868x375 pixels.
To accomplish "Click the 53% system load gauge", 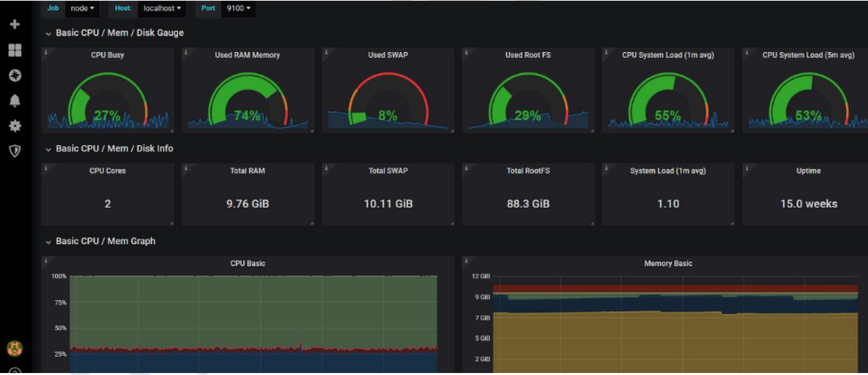I will coord(808,100).
